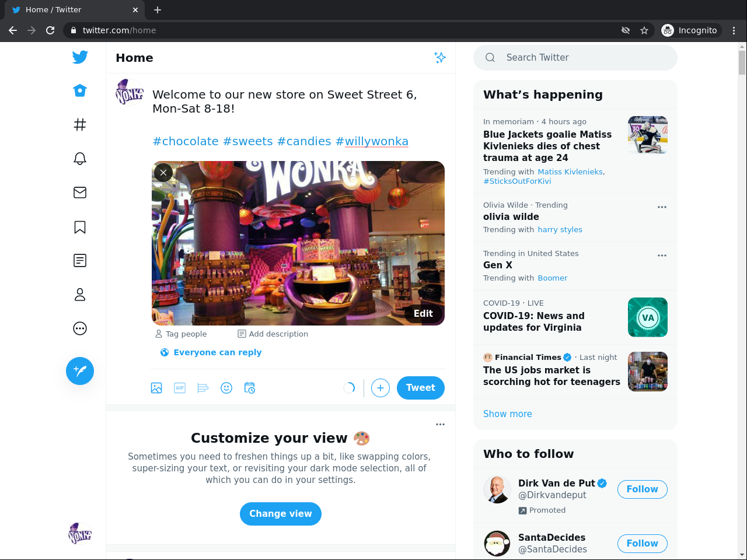Schedule the tweet with calendar icon
747x560 pixels.
[x=250, y=388]
